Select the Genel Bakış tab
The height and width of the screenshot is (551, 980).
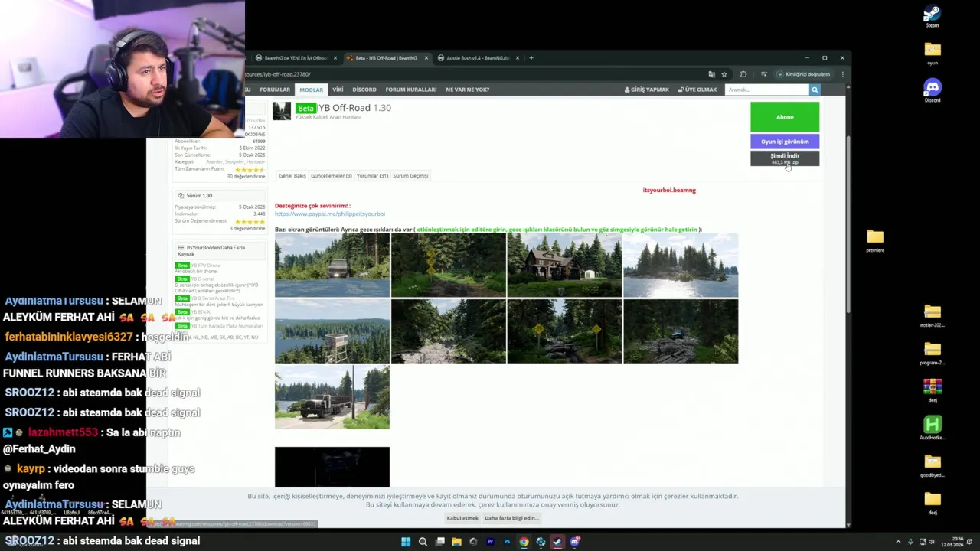pos(292,176)
